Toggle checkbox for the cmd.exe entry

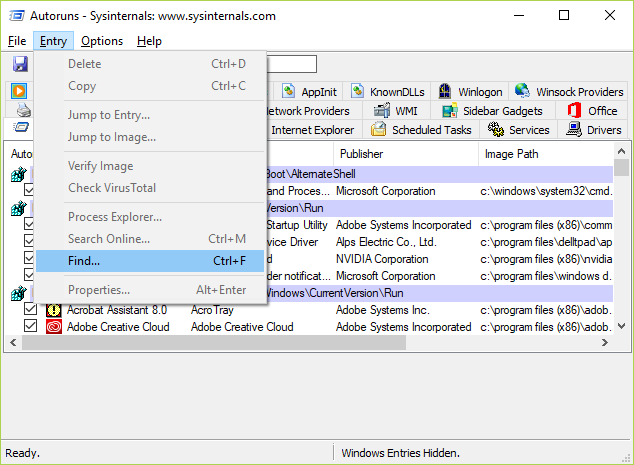pos(29,190)
